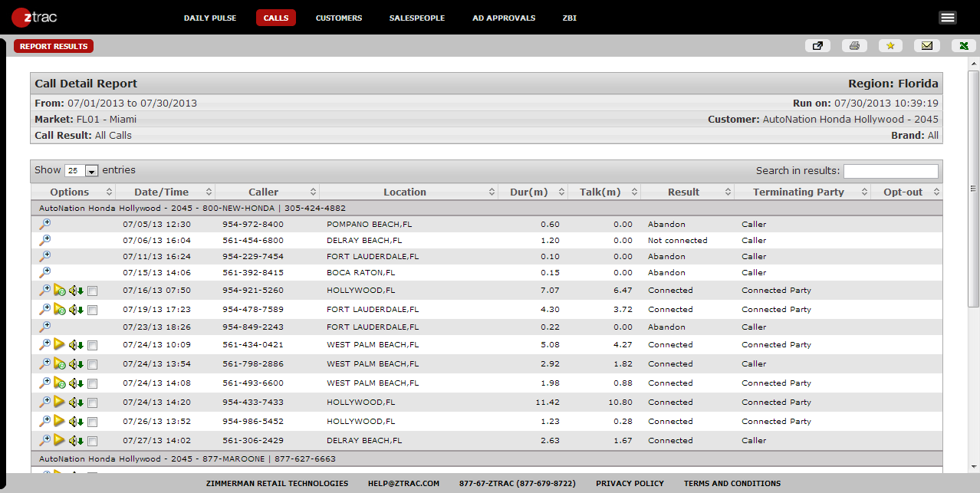
Task: Open report in a new window
Action: pos(817,46)
